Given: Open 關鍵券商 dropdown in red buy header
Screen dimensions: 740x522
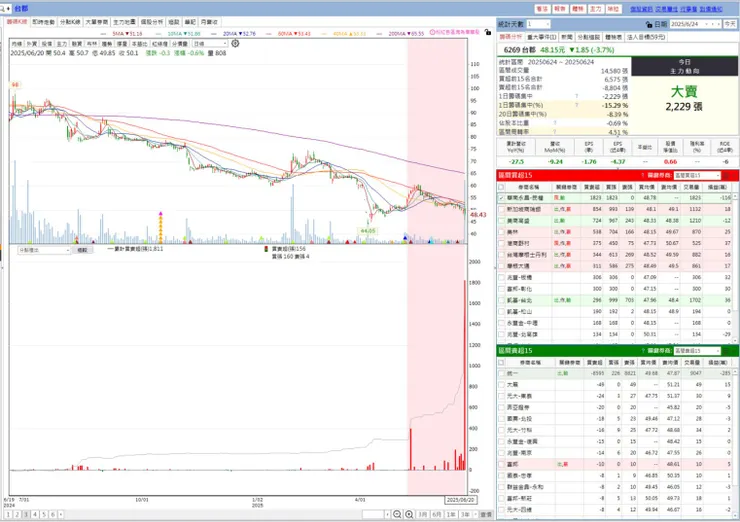Looking at the screenshot, I should (x=697, y=176).
